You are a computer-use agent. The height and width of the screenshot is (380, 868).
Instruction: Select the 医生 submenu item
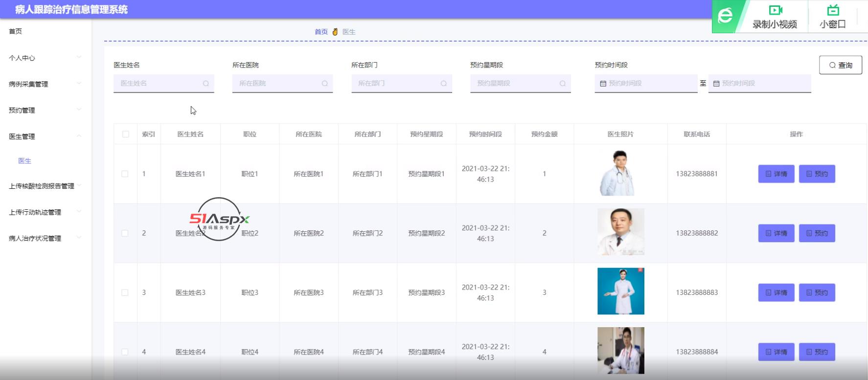(x=25, y=161)
